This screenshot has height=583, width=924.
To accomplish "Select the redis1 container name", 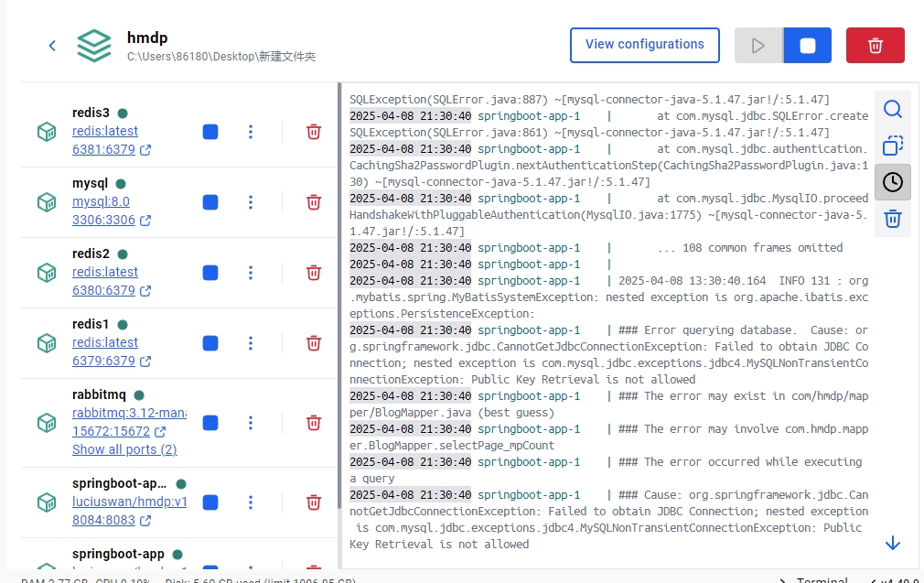I will [91, 324].
